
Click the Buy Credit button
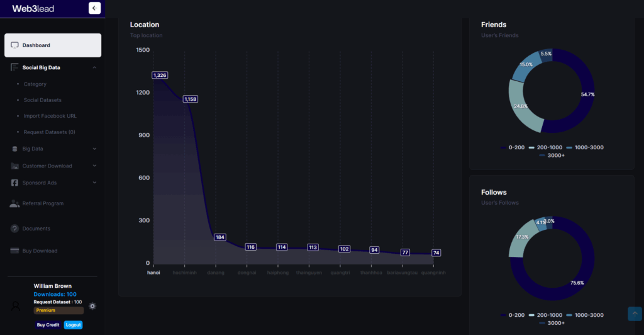(48, 325)
